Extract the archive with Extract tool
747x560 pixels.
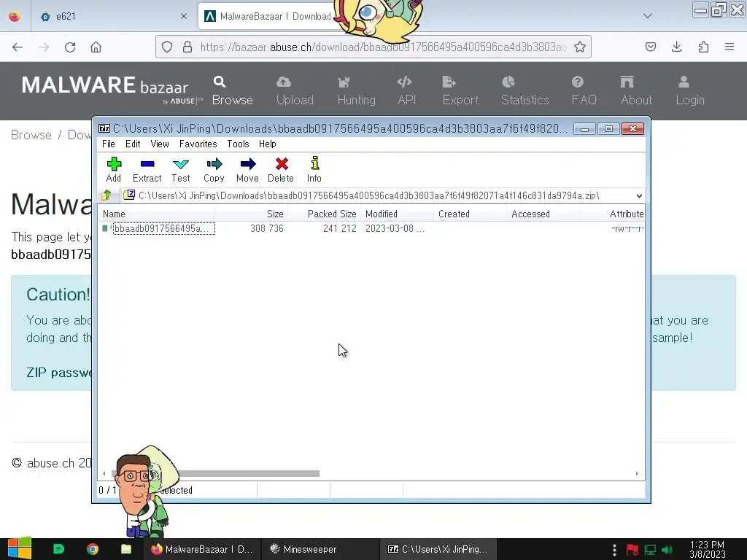pos(147,169)
